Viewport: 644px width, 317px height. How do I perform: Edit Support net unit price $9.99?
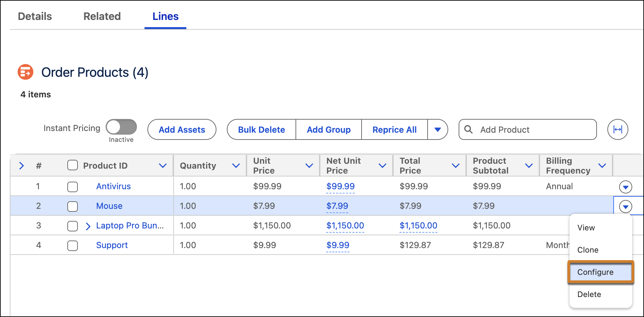(338, 245)
